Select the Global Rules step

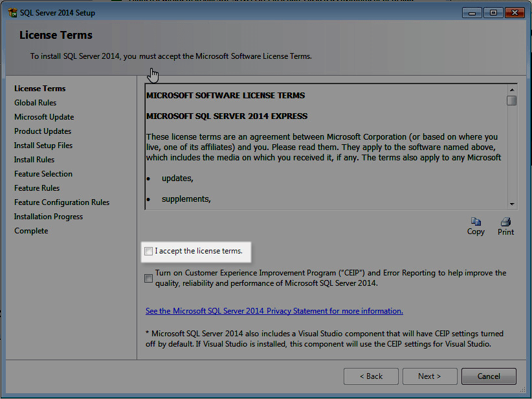point(35,102)
